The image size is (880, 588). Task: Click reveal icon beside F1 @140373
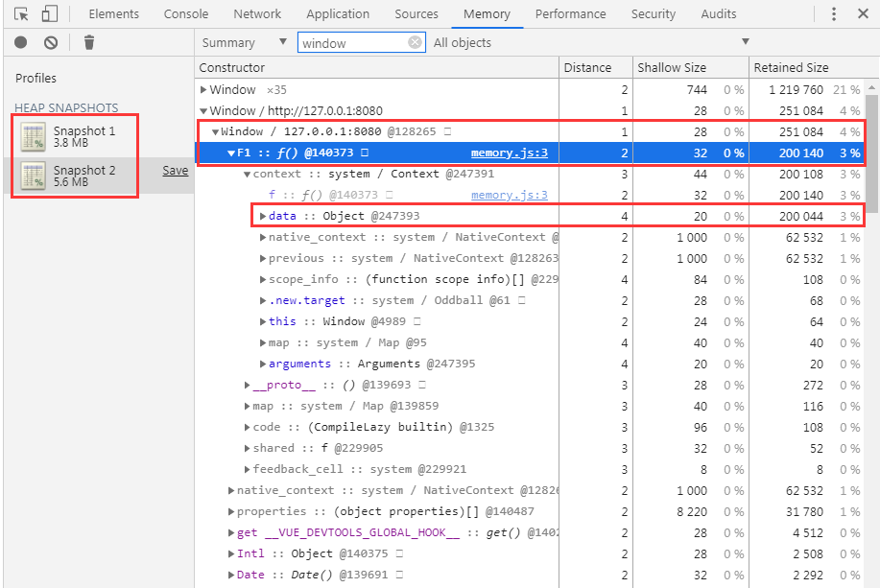365,153
